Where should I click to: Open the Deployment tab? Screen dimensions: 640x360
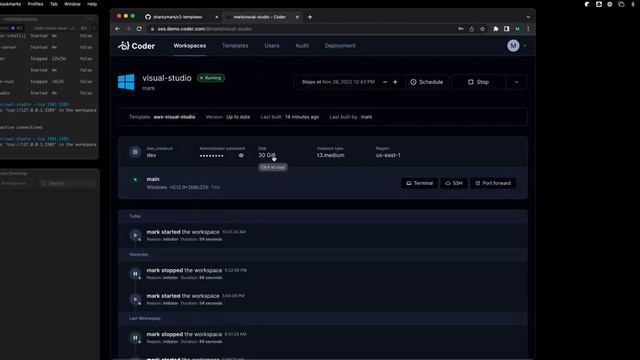click(x=340, y=46)
